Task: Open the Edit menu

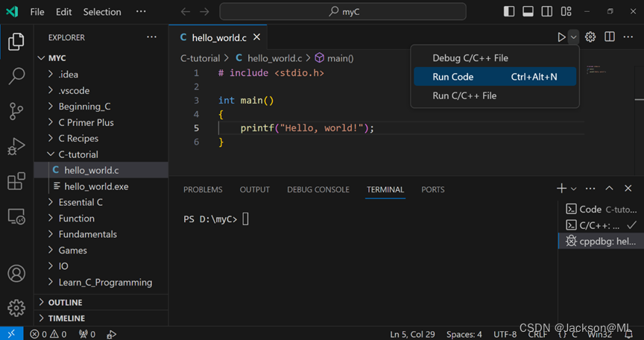Action: pyautogui.click(x=63, y=12)
